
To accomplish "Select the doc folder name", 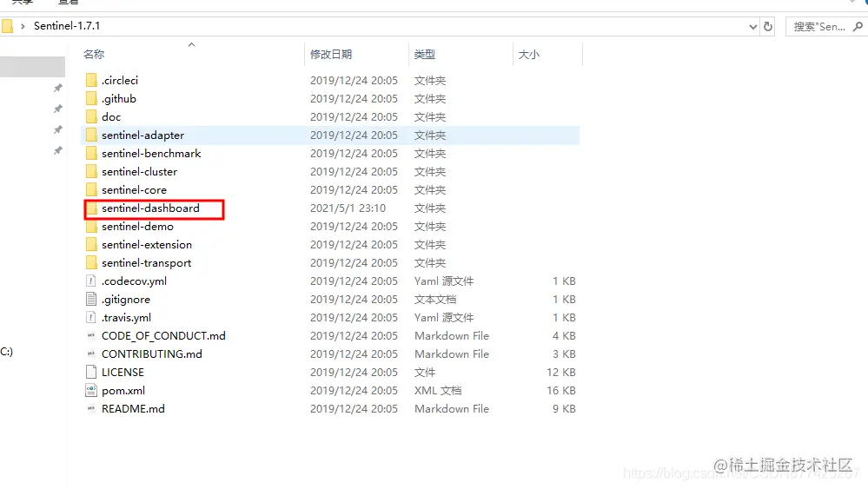I will tap(111, 116).
